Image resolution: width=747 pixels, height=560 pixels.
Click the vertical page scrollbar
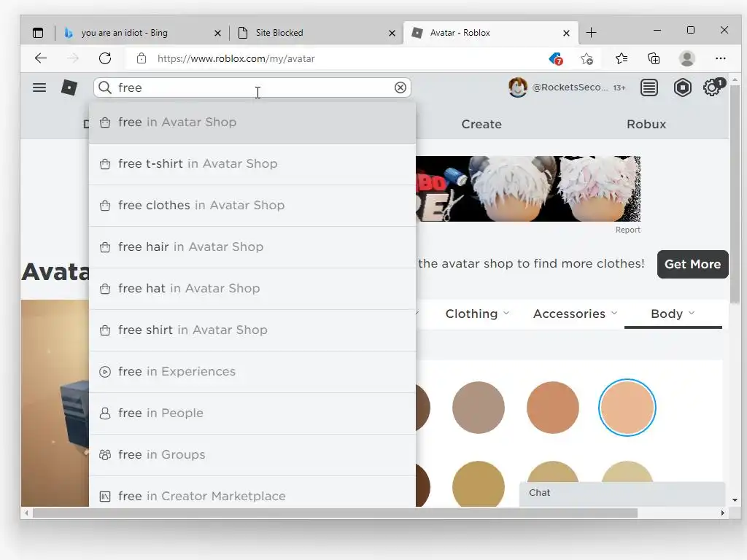click(x=735, y=192)
